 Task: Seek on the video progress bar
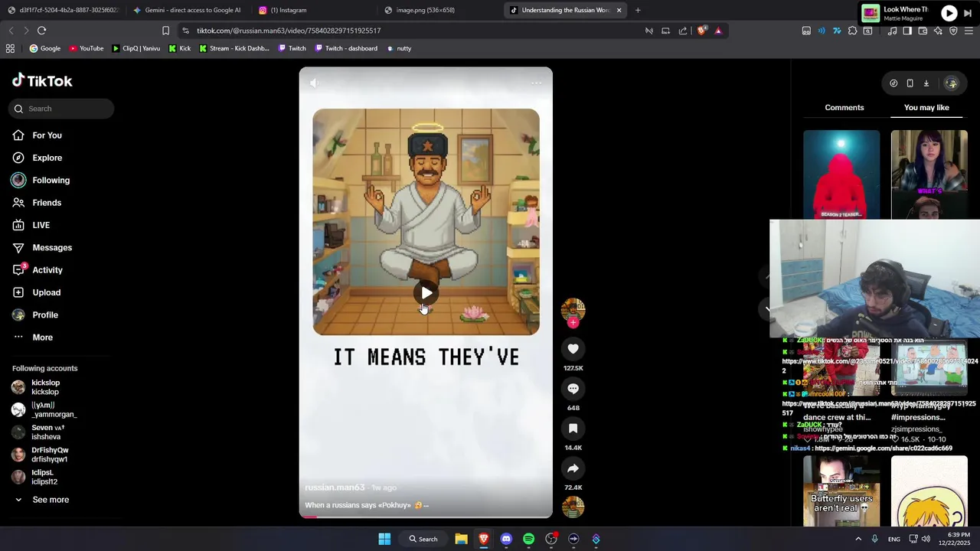[426, 517]
